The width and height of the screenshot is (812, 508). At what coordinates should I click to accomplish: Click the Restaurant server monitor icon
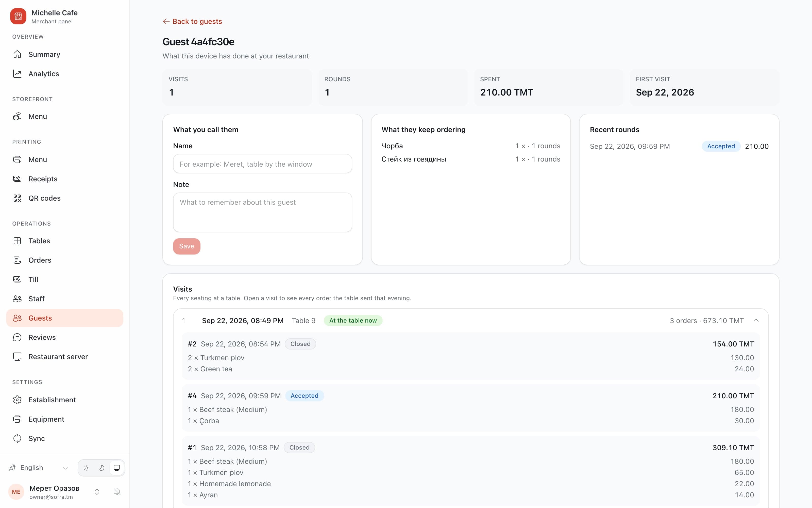tap(17, 356)
